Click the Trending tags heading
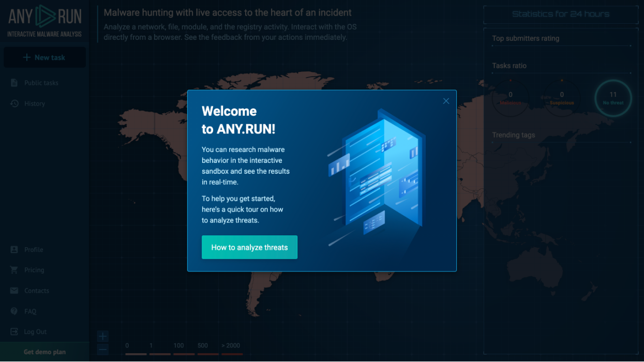 click(514, 135)
